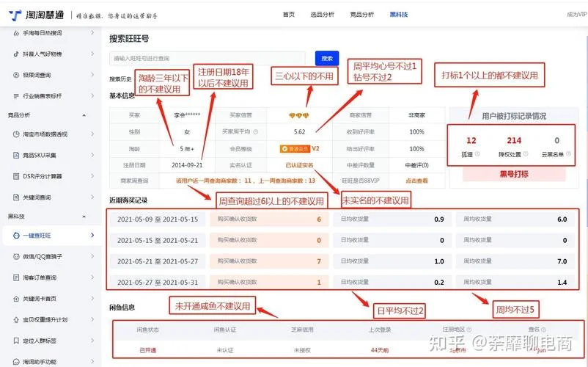Click the 中差评(0) value
The image size is (588, 367).
(416, 165)
